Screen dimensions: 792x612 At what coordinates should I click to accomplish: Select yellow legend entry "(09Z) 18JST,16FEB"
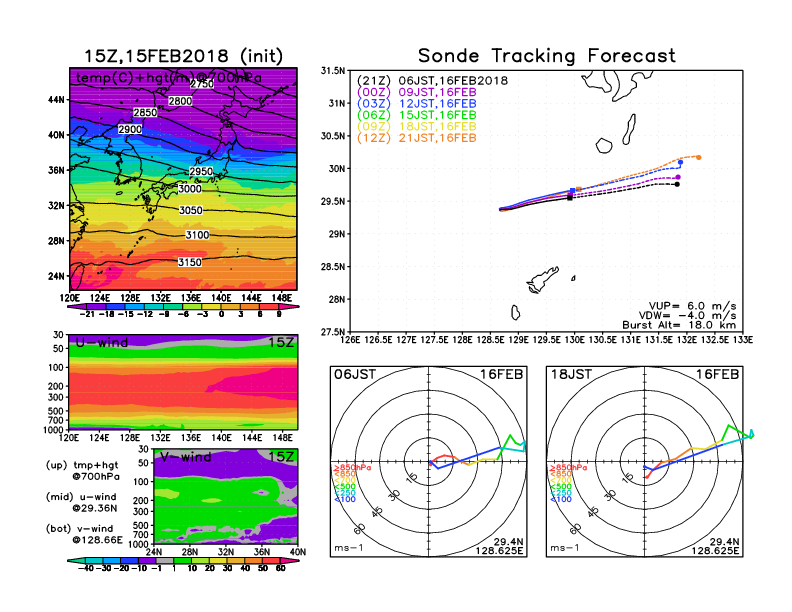(x=416, y=127)
